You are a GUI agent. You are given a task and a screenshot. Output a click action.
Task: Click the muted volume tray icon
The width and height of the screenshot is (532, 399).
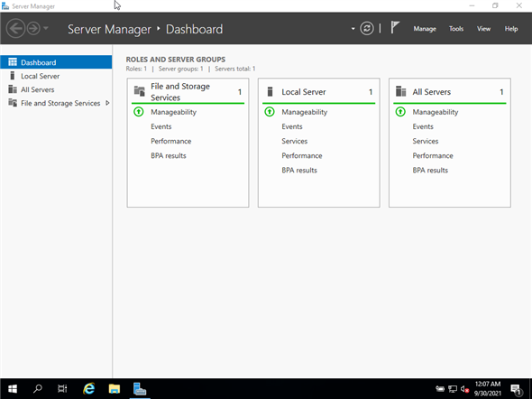[464, 389]
